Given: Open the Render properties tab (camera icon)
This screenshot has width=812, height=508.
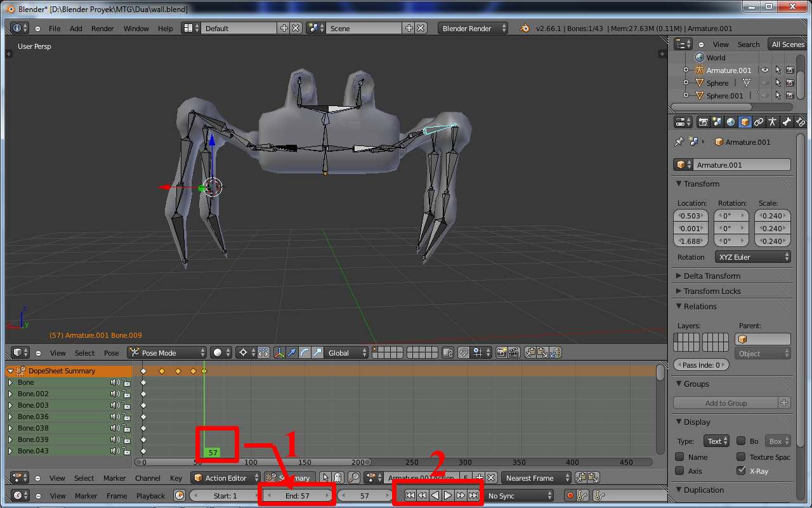Looking at the screenshot, I should coord(704,121).
